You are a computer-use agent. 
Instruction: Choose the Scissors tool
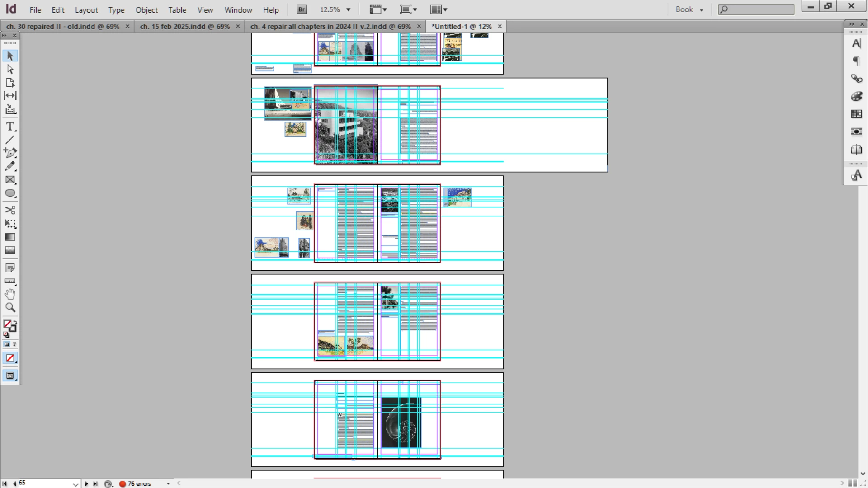coord(10,210)
